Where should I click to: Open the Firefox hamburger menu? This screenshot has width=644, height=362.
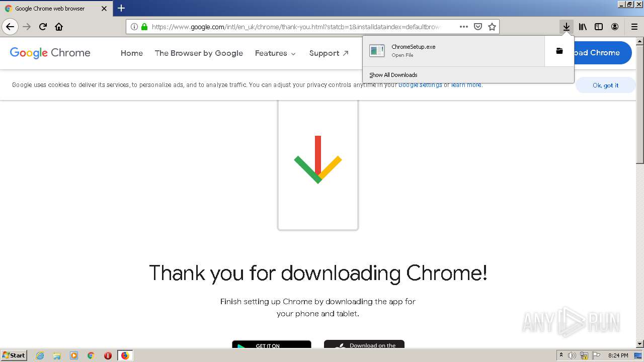click(x=634, y=27)
